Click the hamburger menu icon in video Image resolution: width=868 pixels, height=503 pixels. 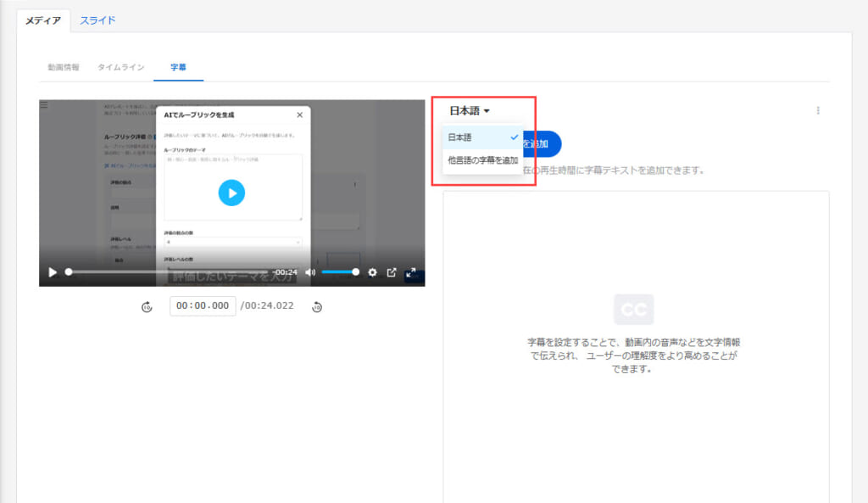tap(44, 105)
